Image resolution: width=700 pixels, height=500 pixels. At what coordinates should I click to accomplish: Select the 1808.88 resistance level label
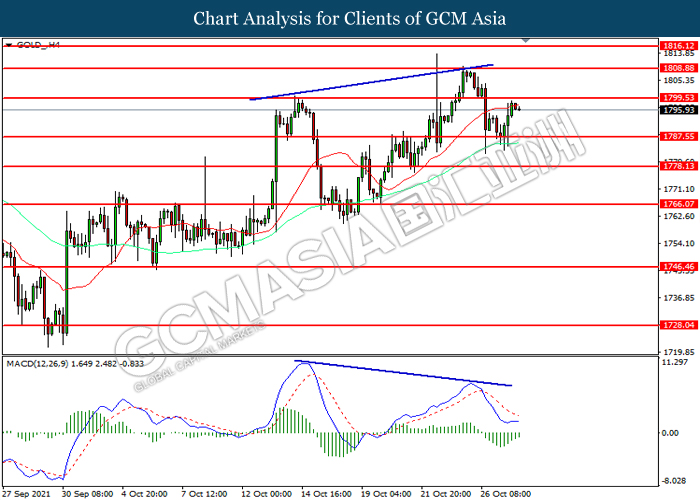tap(679, 68)
